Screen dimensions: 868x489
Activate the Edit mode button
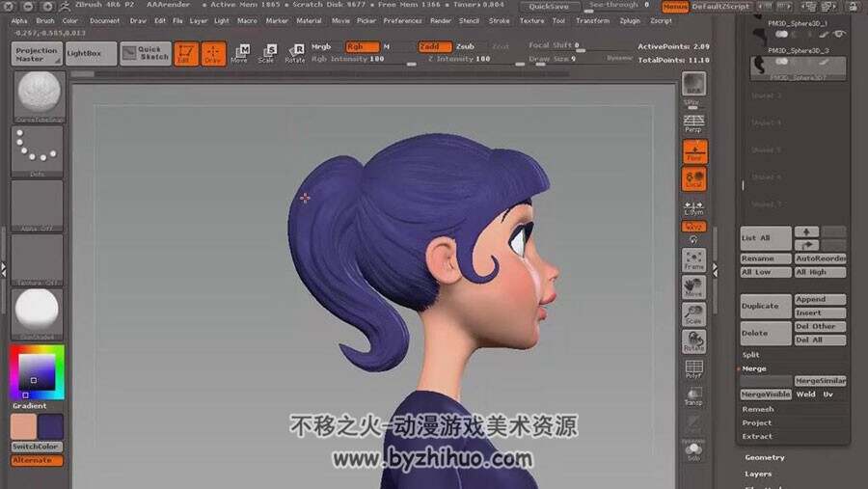[186, 54]
